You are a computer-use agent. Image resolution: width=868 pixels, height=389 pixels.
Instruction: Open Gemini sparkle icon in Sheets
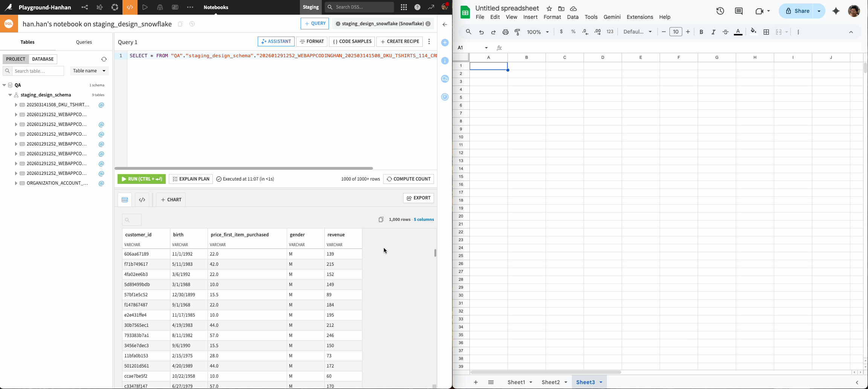836,11
